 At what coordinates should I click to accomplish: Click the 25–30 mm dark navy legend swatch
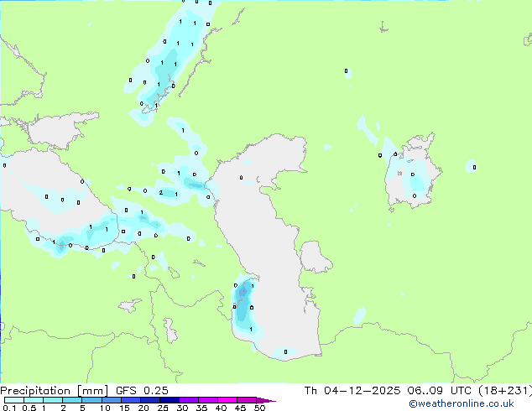(x=170, y=400)
